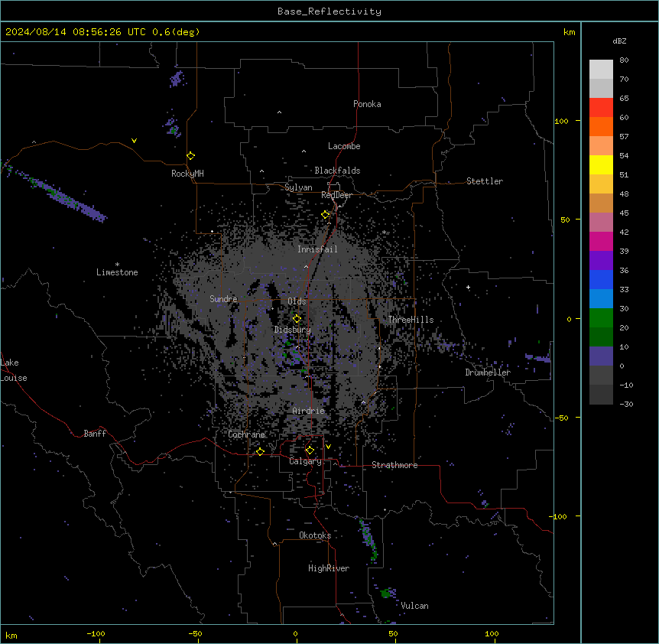Select the Sundre map label
The width and height of the screenshot is (659, 644).
point(223,299)
